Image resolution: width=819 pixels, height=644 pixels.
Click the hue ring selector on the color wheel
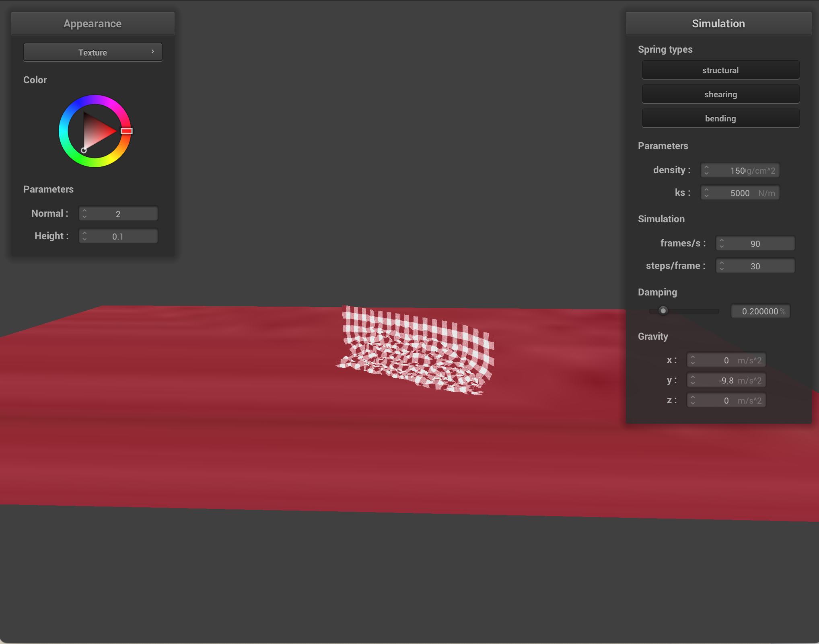[x=126, y=131]
